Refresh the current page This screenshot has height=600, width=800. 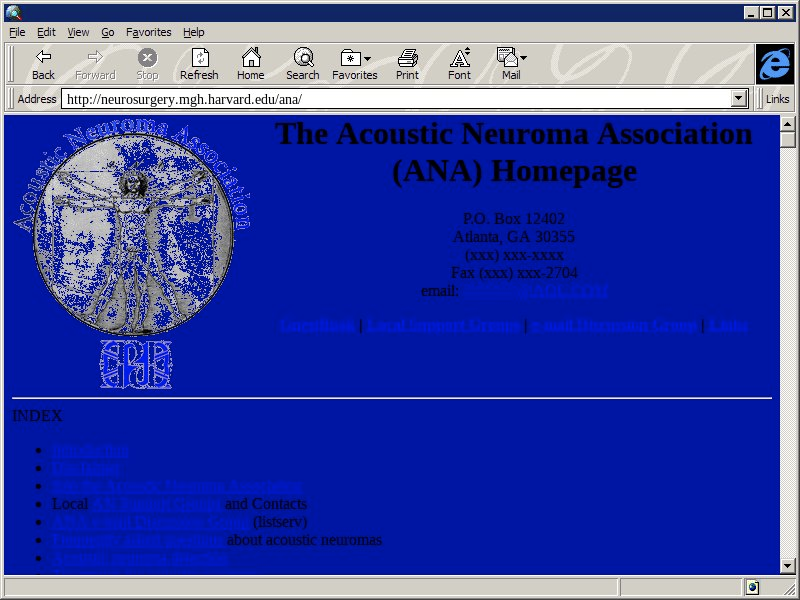coord(199,64)
